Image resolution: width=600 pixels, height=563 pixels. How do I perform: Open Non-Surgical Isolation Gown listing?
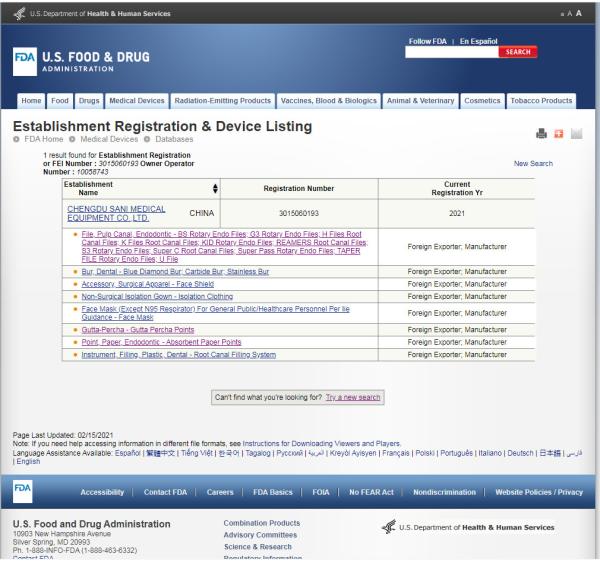coord(157,296)
